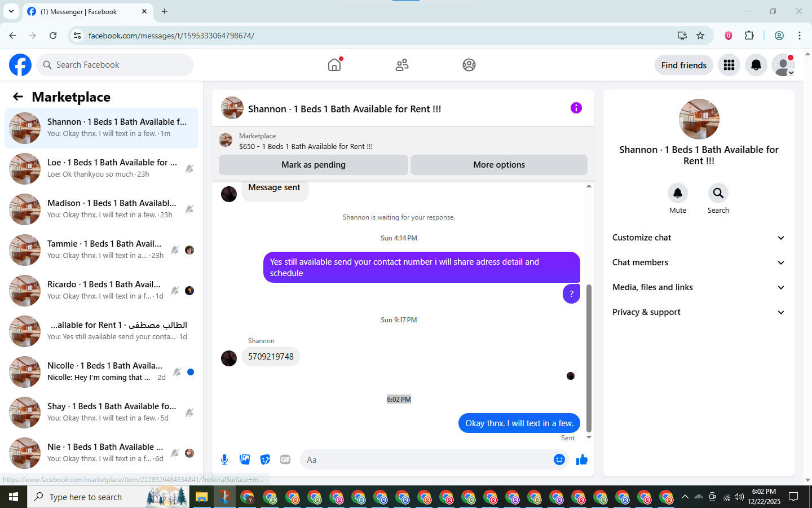Expand the Privacy & support section
The image size is (812, 508).
tap(699, 312)
